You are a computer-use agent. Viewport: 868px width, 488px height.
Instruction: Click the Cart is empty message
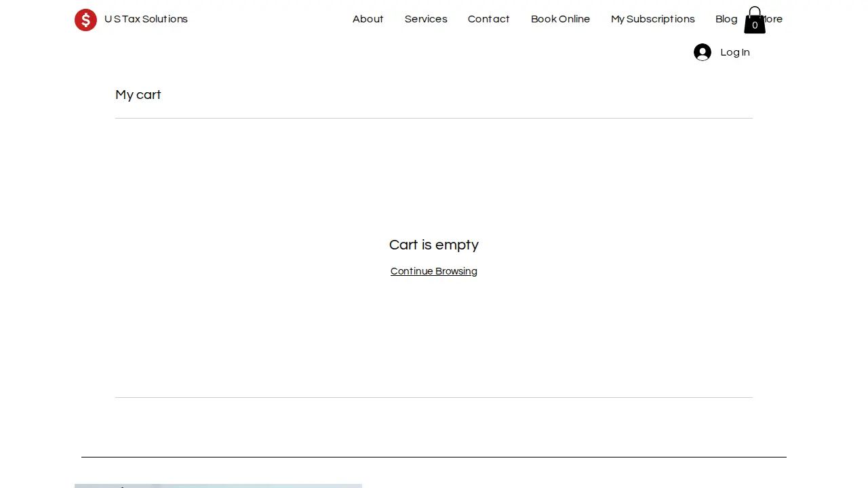click(434, 245)
